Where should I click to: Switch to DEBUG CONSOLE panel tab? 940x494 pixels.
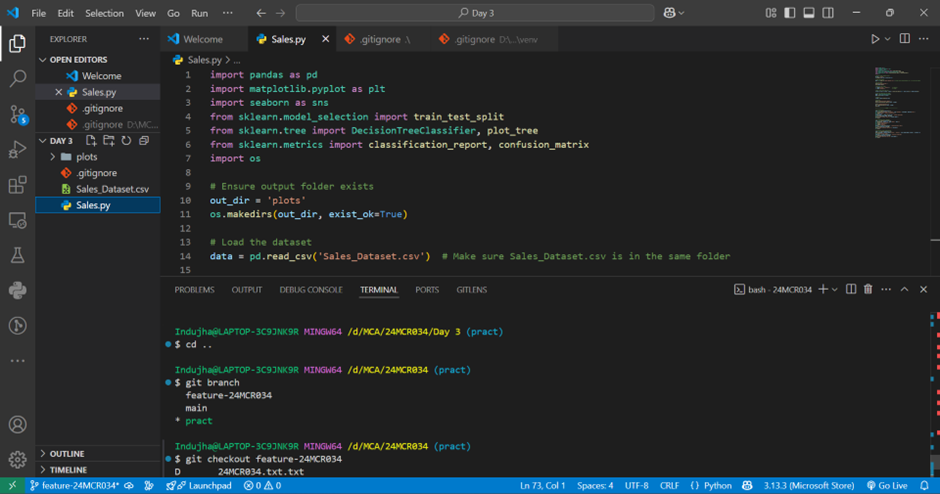[311, 290]
